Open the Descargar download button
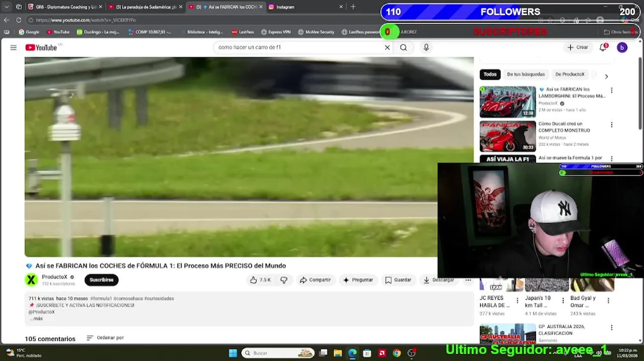 point(438,280)
